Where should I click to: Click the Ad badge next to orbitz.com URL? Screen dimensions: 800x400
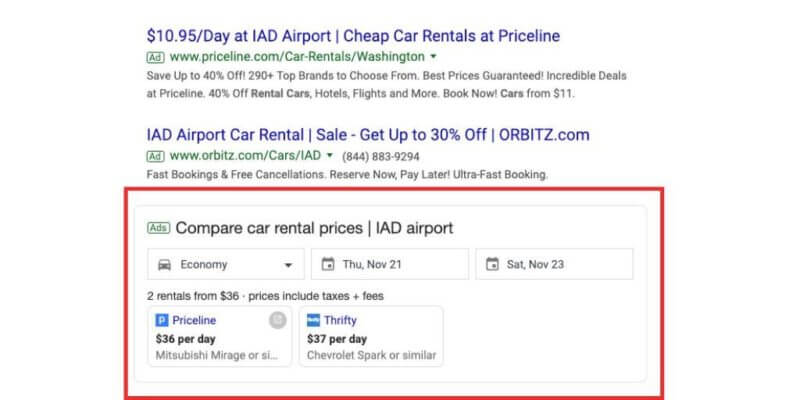tap(155, 157)
